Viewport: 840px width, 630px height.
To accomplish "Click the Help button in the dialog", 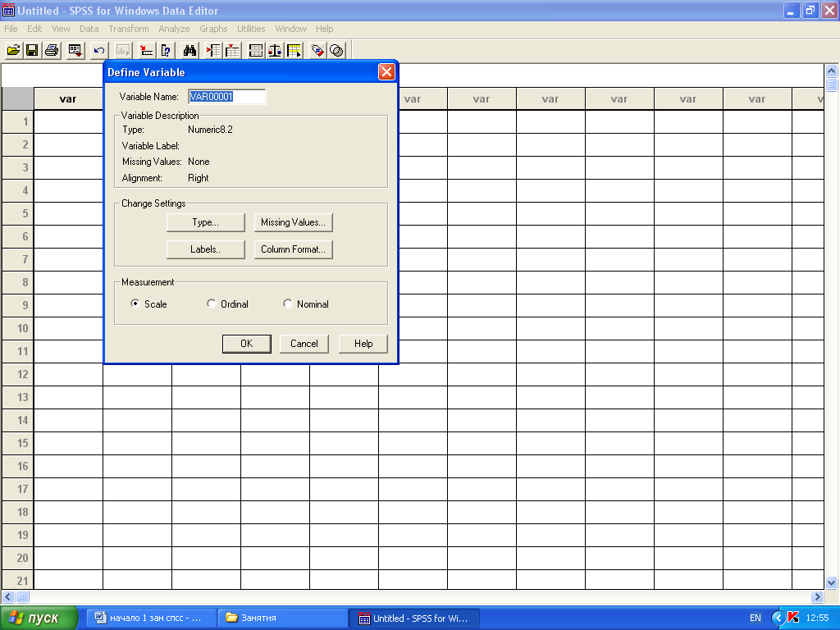I will pyautogui.click(x=363, y=344).
